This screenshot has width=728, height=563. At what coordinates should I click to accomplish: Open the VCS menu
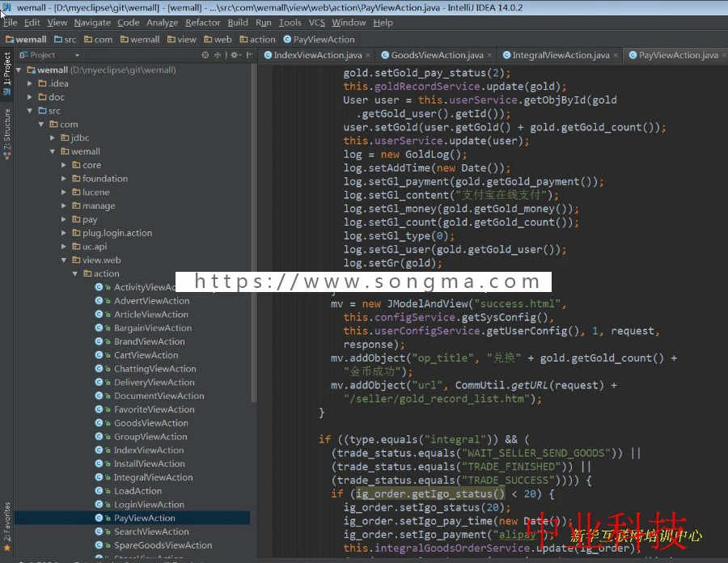point(316,23)
